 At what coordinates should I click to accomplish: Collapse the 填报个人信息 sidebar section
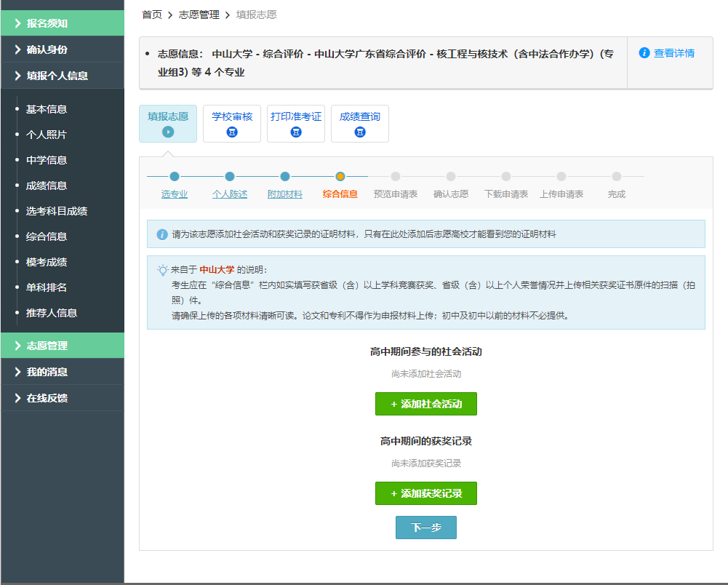[63, 75]
